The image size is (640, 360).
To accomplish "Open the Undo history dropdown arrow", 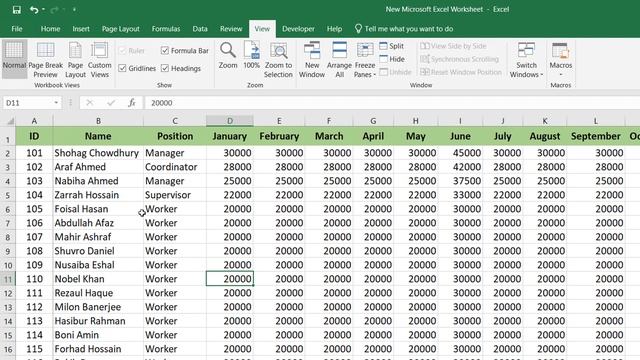I will (x=43, y=10).
